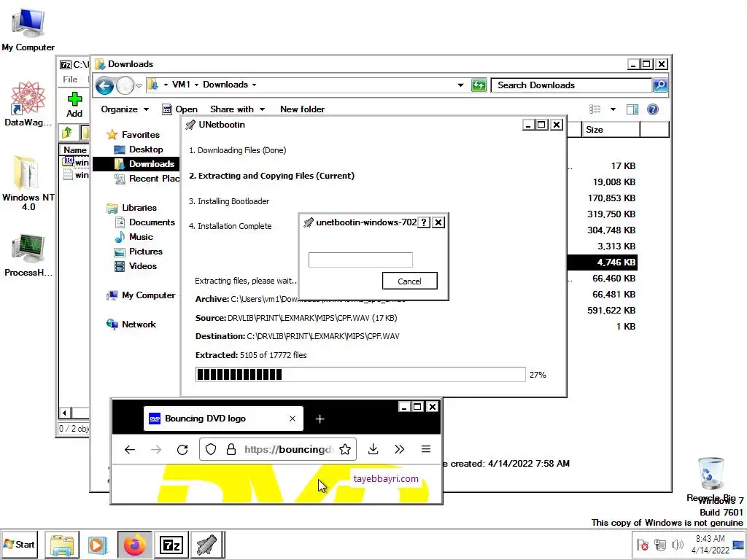Open Share with dropdown
This screenshot has height=560, width=747.
pos(237,109)
